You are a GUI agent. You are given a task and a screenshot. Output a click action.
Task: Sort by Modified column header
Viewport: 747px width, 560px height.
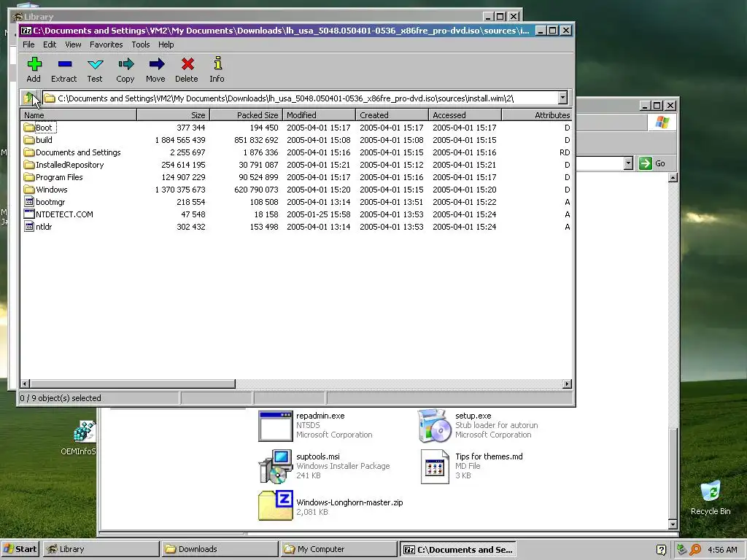coord(320,114)
